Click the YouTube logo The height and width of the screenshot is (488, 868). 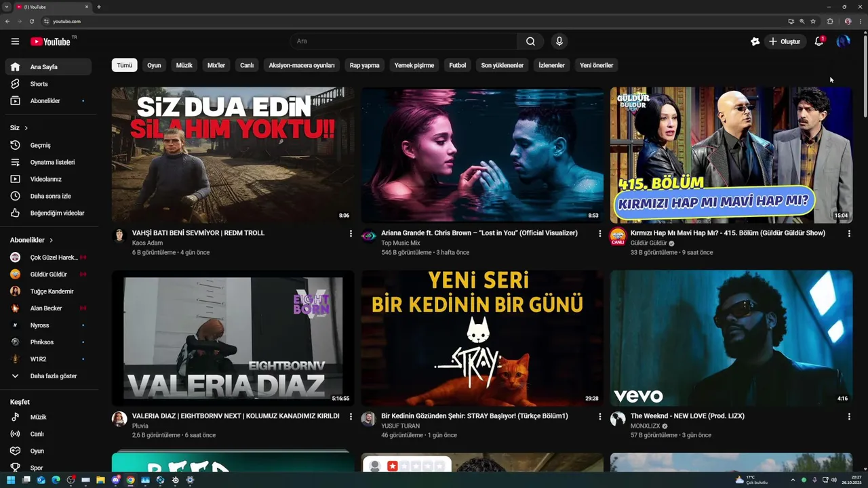click(50, 41)
